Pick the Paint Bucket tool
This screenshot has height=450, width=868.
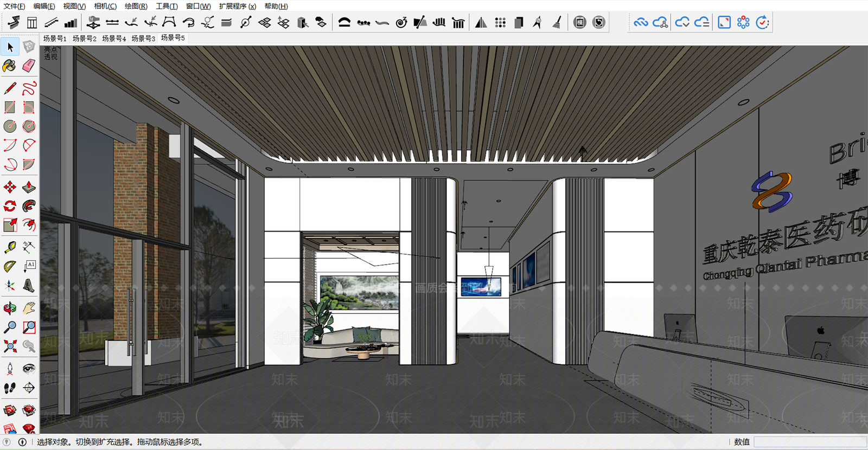pos(10,66)
